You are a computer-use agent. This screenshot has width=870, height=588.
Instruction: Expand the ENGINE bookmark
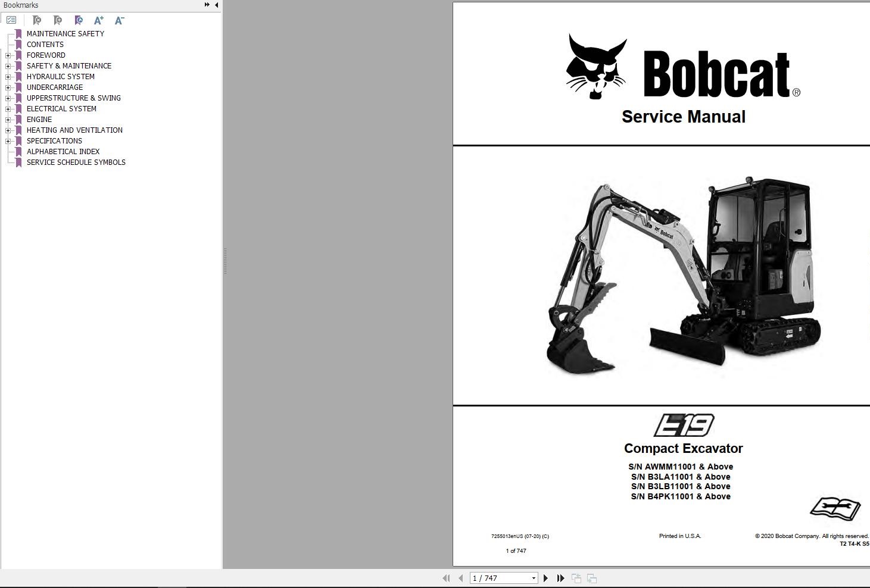[8, 120]
